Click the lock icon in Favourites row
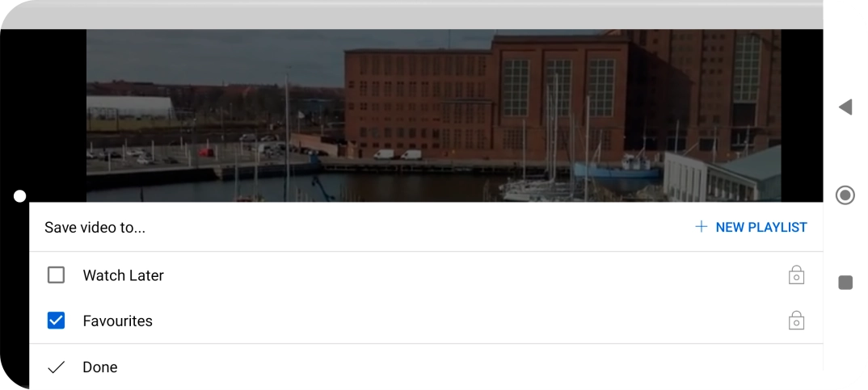The width and height of the screenshot is (868, 390). (796, 321)
